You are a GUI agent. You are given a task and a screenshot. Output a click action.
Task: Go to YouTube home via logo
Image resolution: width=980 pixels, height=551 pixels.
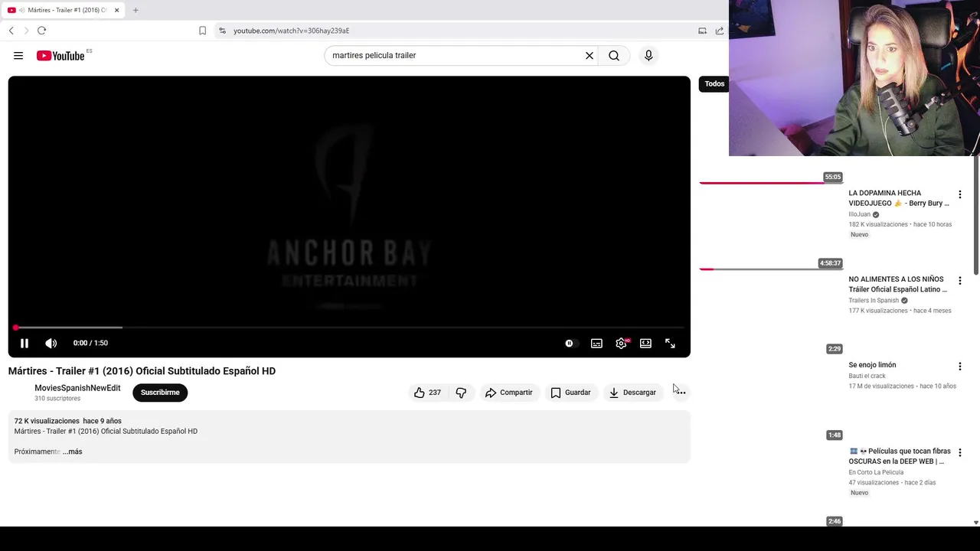(x=60, y=56)
